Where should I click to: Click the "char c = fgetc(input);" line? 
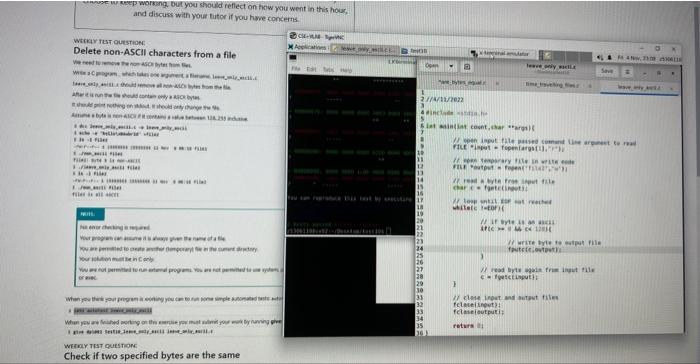coord(490,188)
